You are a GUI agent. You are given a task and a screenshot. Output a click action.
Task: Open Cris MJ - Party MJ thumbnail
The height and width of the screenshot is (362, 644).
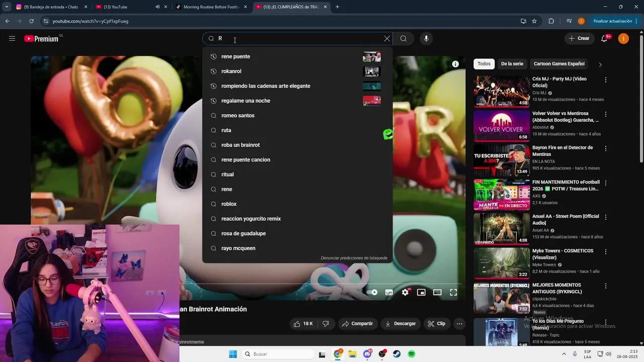coord(501,91)
